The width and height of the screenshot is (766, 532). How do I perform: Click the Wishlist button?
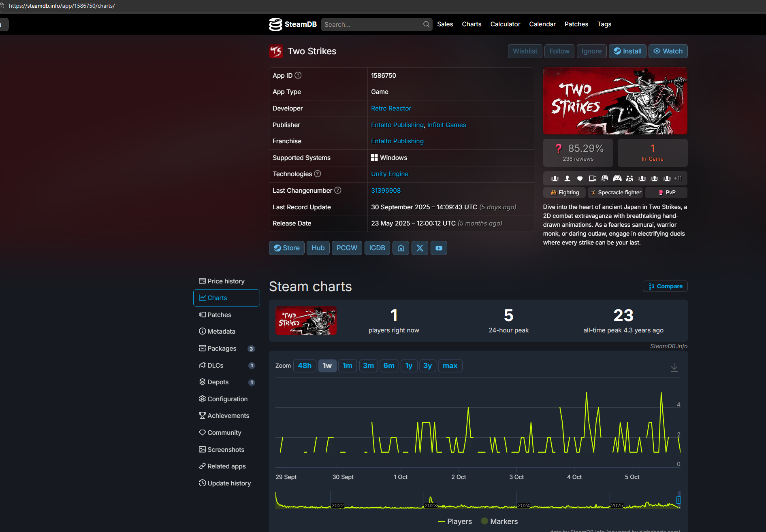pyautogui.click(x=525, y=51)
